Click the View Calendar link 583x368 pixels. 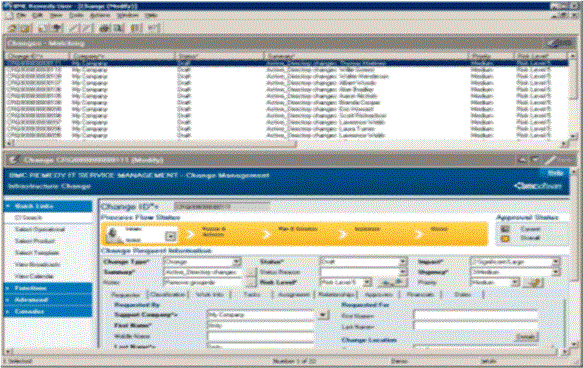coord(34,277)
